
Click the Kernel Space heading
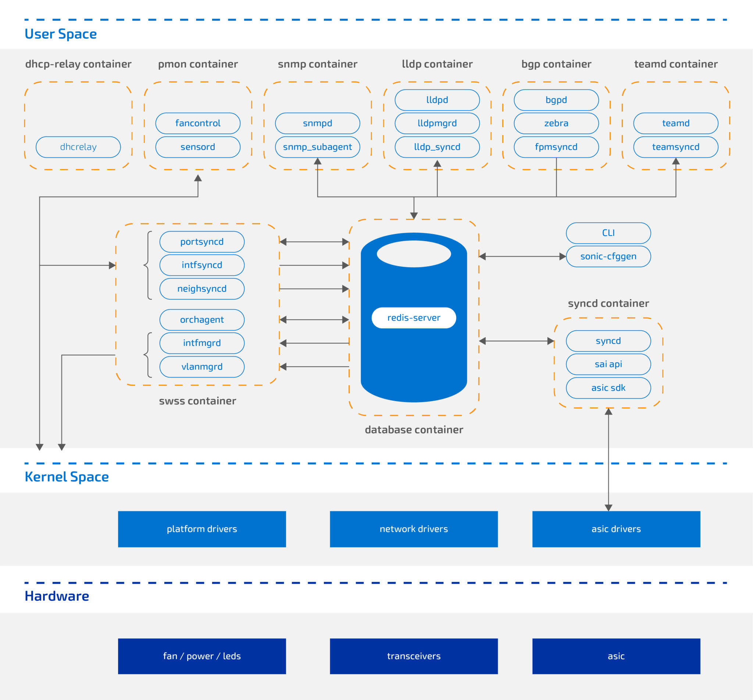click(x=67, y=477)
